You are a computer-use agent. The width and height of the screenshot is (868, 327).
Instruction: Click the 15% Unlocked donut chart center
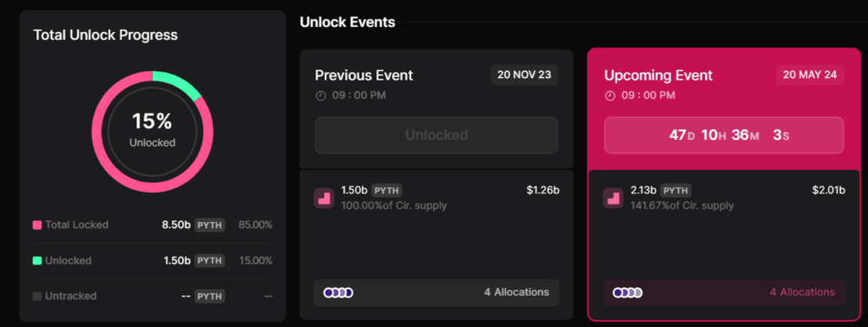coord(153,131)
